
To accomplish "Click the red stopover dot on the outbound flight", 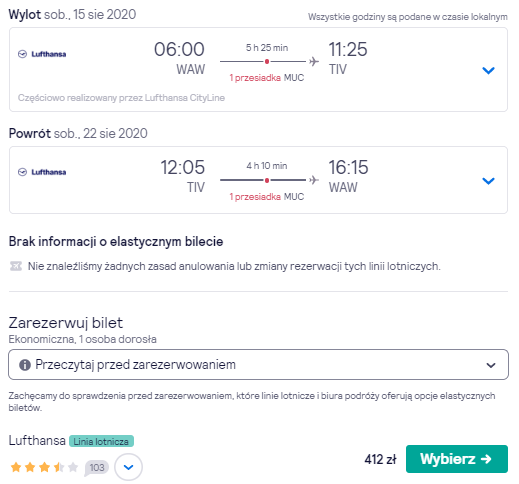I will point(267,61).
